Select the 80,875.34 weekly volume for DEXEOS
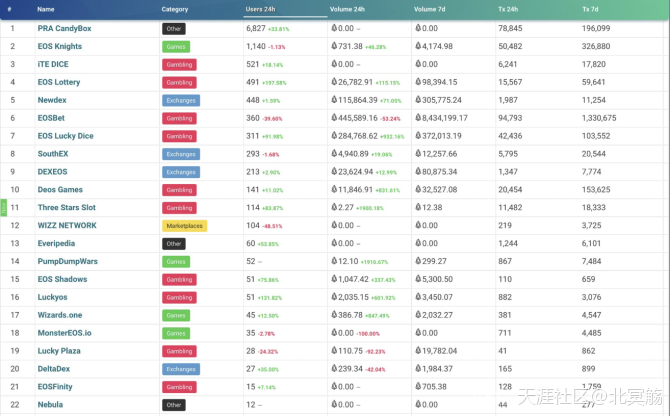 440,172
